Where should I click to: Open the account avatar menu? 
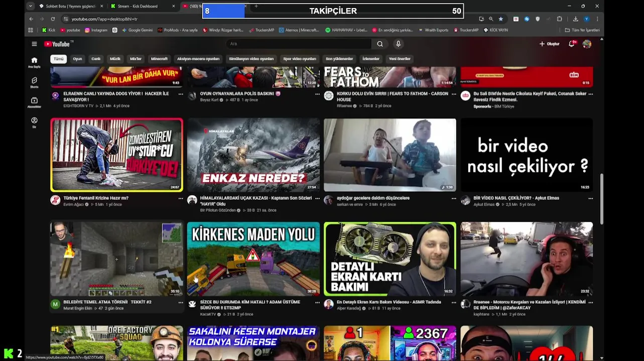[x=587, y=44]
